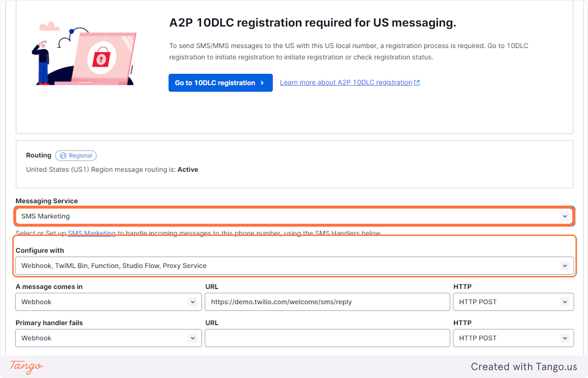588x378 pixels.
Task: Open the Primary handler fails dropdown
Action: pos(108,338)
